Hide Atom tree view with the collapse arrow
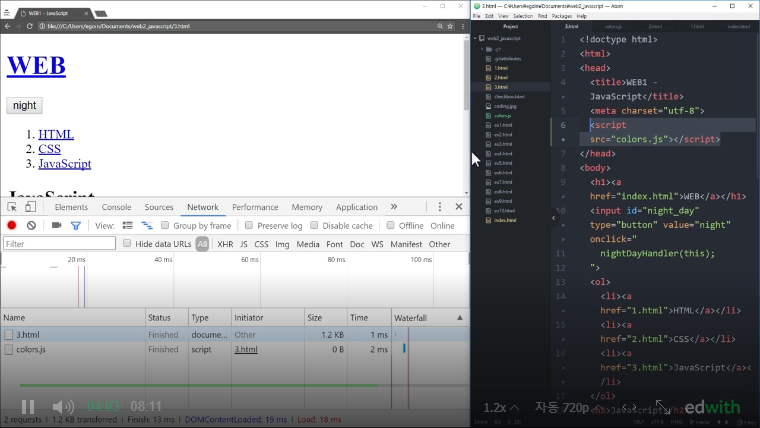The height and width of the screenshot is (428, 760). [554, 218]
